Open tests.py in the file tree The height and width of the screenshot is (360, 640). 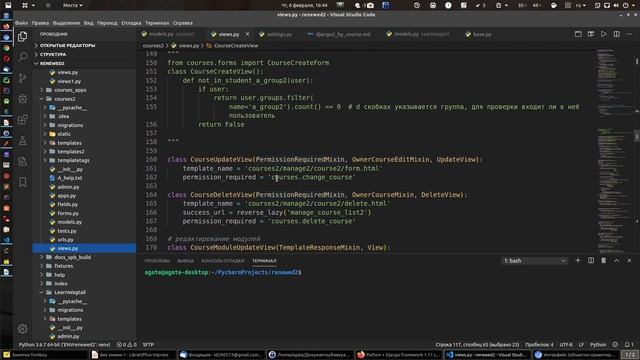[x=67, y=231]
